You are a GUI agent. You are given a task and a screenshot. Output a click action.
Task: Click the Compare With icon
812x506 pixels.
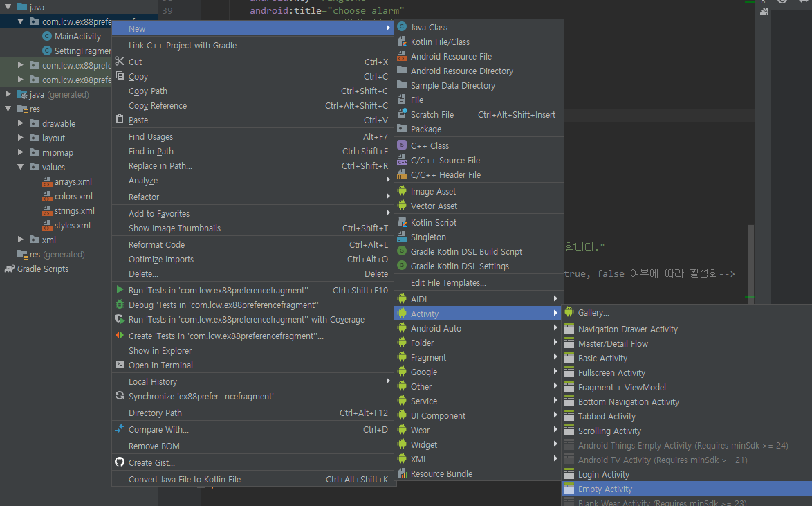click(120, 428)
